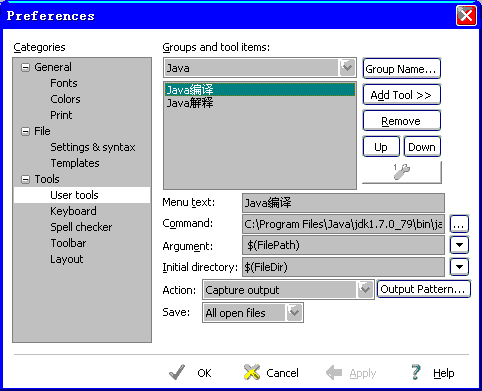Click the Add Tool >> button
The width and height of the screenshot is (482, 391).
click(x=402, y=95)
